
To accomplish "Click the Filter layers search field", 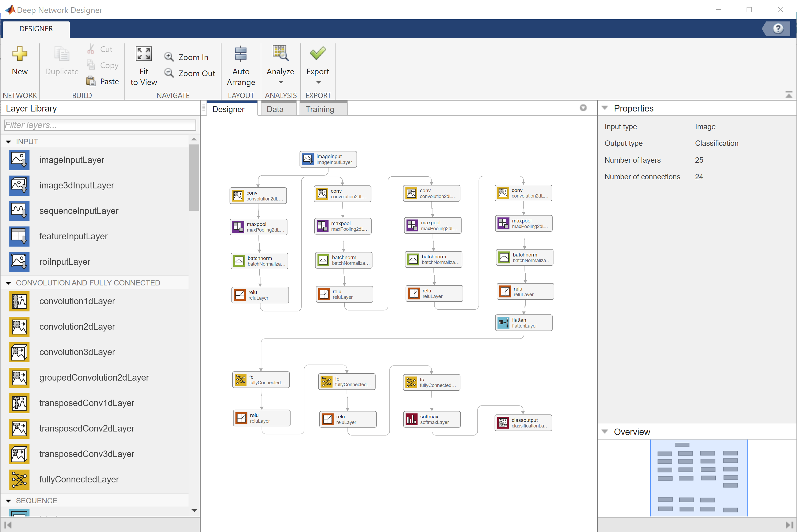I will [x=100, y=125].
